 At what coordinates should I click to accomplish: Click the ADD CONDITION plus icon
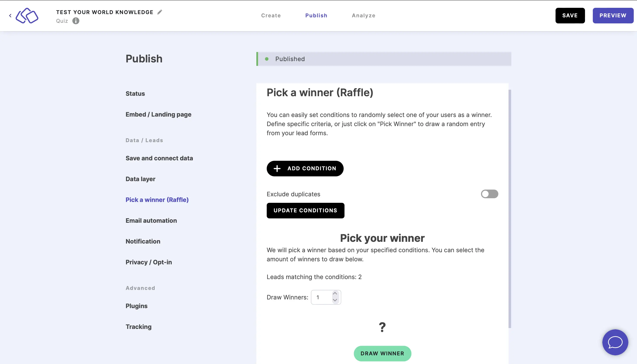[277, 168]
